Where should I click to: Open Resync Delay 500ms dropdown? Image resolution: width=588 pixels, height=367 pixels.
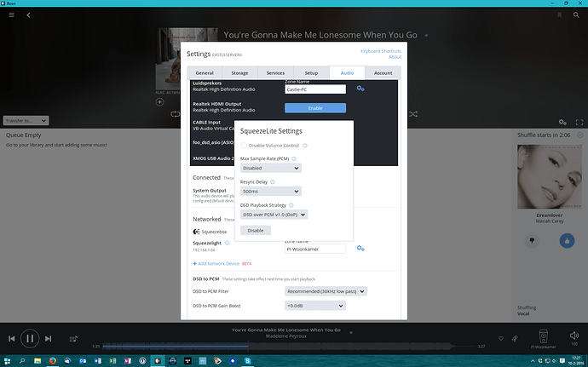[x=270, y=192]
